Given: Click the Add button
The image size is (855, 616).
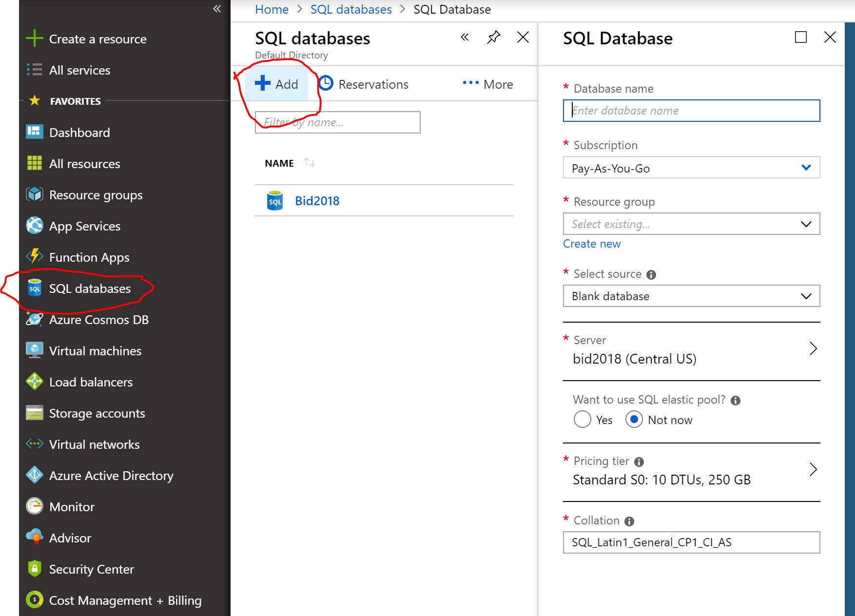Looking at the screenshot, I should point(277,84).
